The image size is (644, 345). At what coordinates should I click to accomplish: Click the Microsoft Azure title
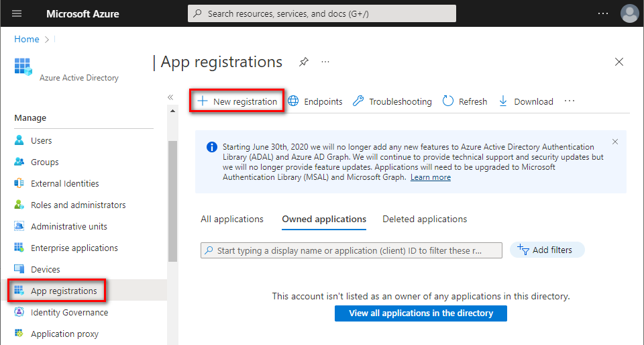click(x=83, y=13)
